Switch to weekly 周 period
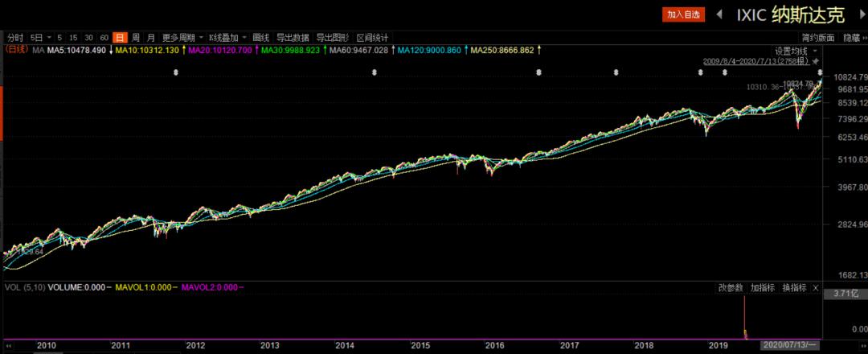868x354 pixels. [x=135, y=38]
